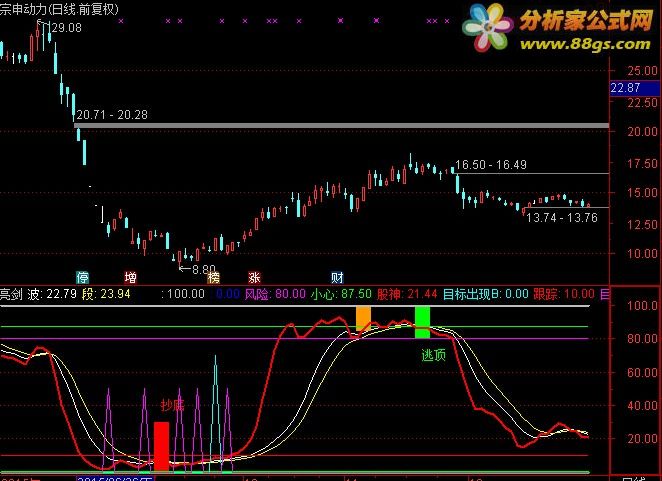This screenshot has width=662, height=481.
Task: Click the 宗申动力 chart title
Action: tap(59, 9)
